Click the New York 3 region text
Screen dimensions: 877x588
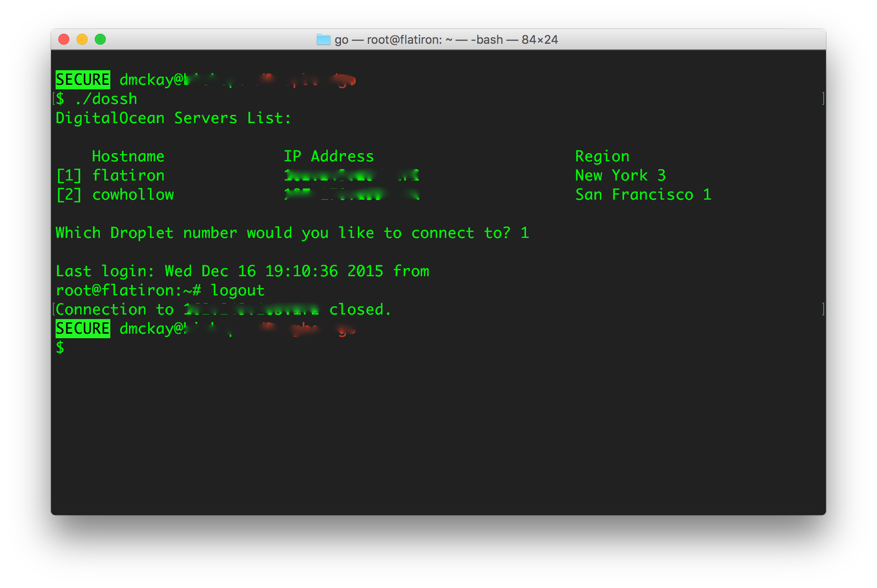(x=620, y=175)
